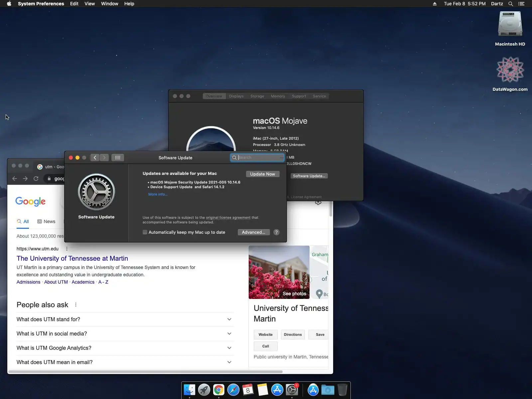Show all preferences with the grid button
532x399 pixels.
point(118,158)
